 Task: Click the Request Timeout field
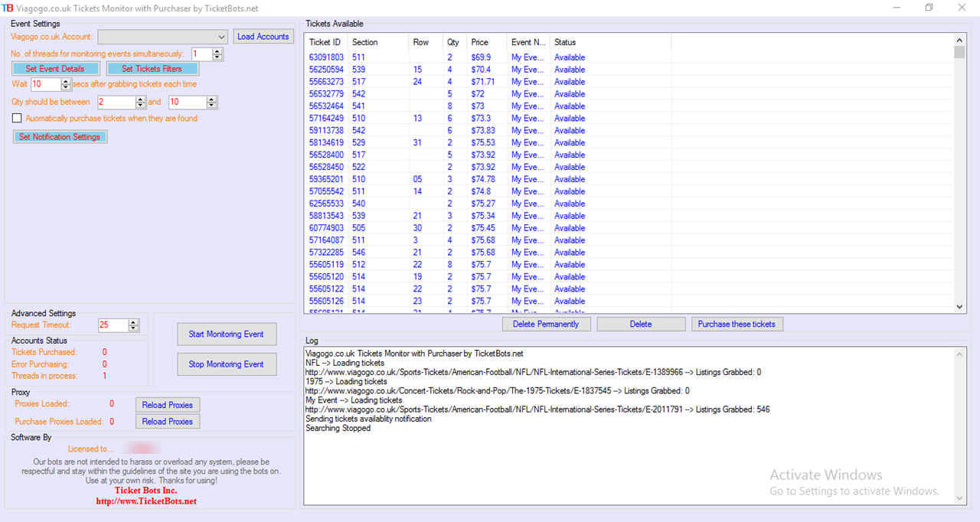point(113,325)
